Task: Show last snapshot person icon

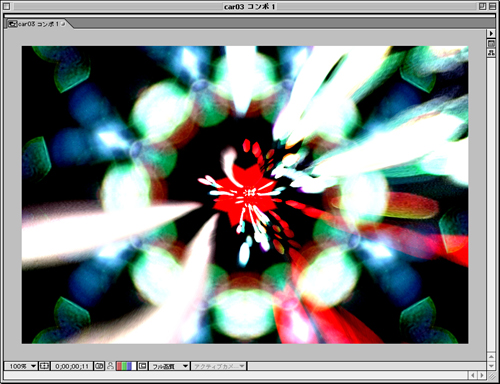Action: (110, 366)
